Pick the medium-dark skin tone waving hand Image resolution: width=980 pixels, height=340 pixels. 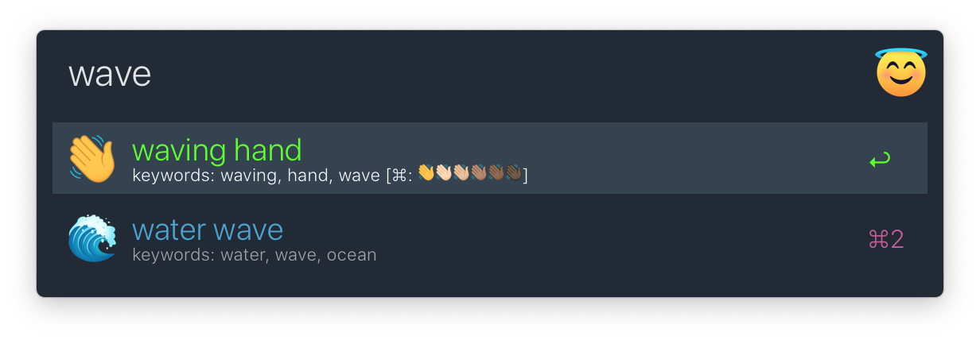point(496,172)
